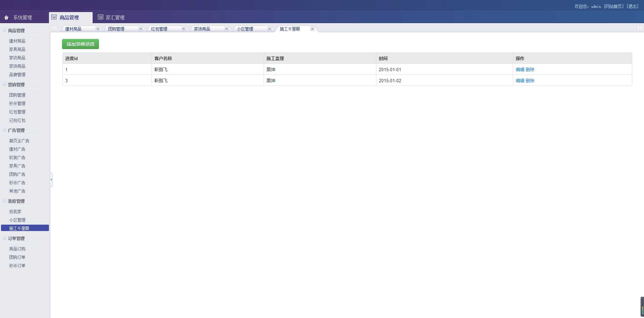Screen dimensions: 644x318
Task: Click the list icon beside 家汇管理 tab
Action: tap(100, 17)
